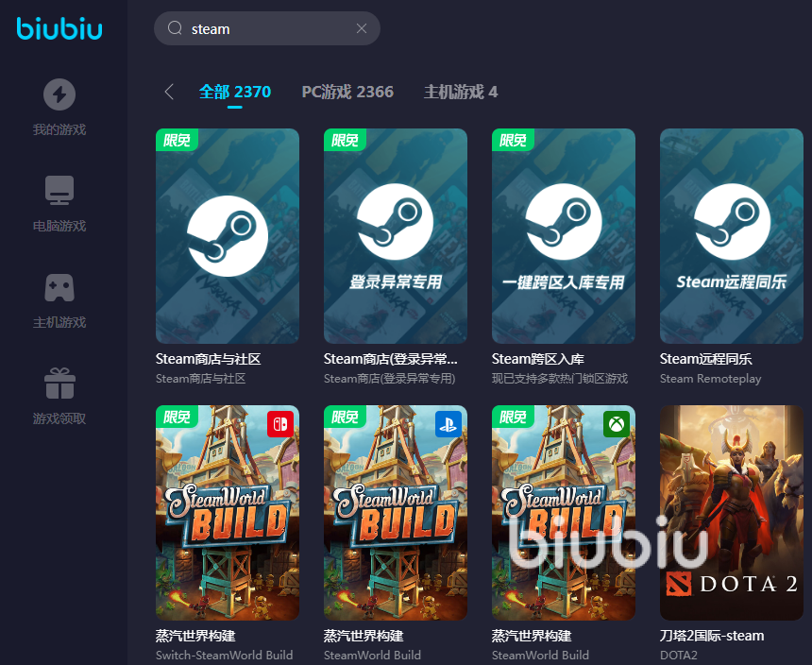Click the search magnifier icon
Image resolution: width=812 pixels, height=665 pixels.
(175, 28)
